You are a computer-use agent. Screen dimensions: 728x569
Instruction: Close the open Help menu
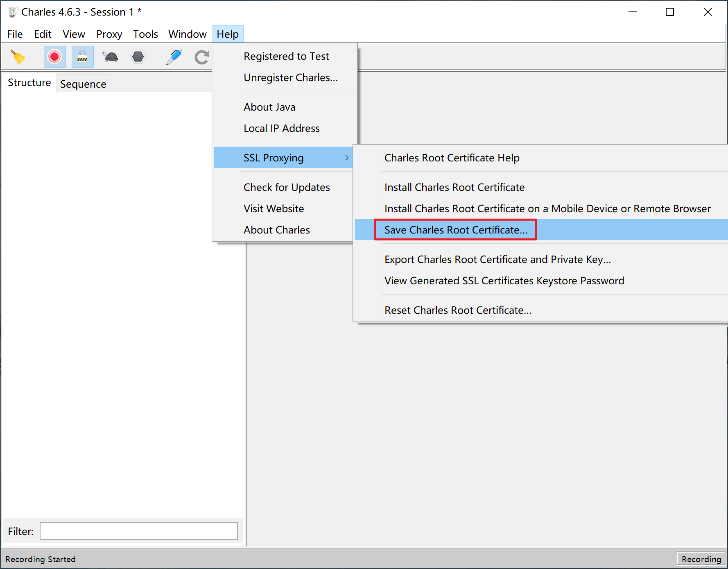(x=228, y=34)
